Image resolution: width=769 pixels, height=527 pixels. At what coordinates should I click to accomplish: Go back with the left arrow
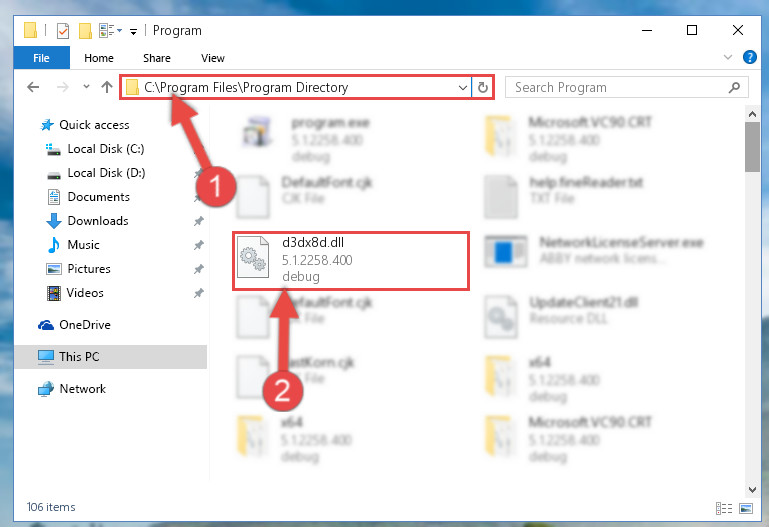pyautogui.click(x=33, y=87)
